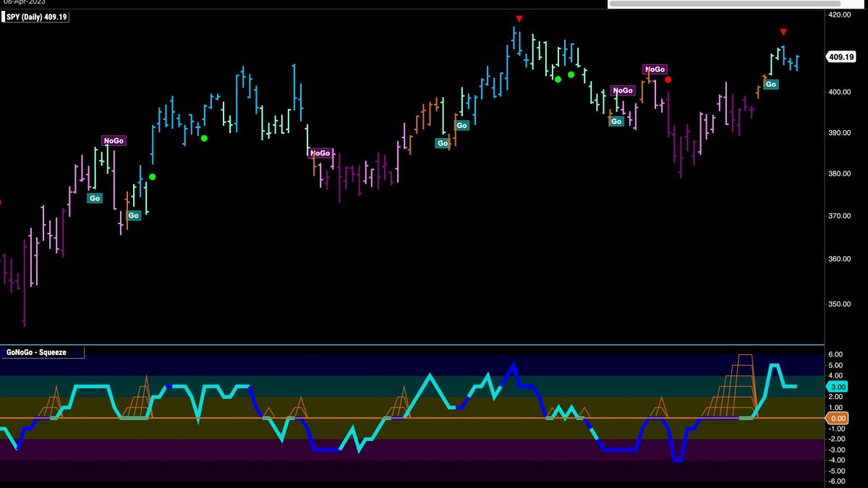Click the 420.00 price axis label
Image resolution: width=868 pixels, height=488 pixels.
tap(841, 14)
